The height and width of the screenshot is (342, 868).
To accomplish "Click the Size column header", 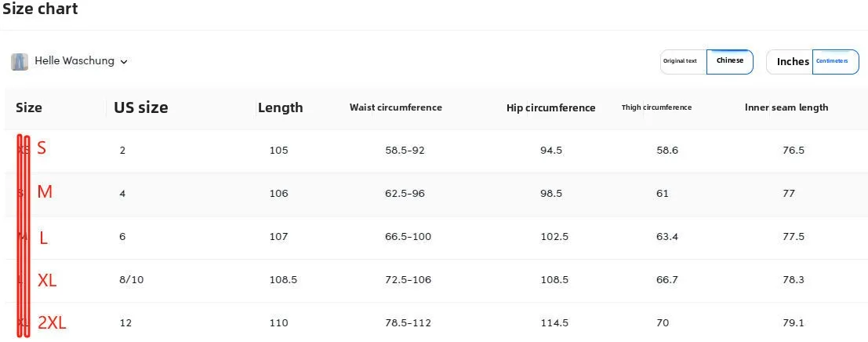I will [x=29, y=107].
